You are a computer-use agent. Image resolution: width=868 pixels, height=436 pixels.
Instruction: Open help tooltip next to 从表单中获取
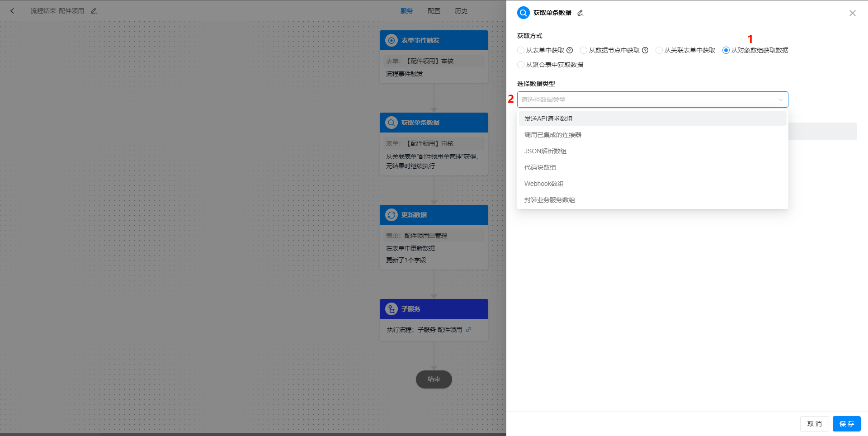coord(570,50)
